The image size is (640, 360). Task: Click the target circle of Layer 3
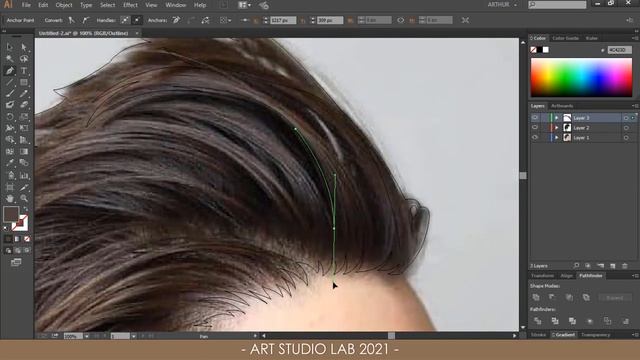(x=626, y=118)
